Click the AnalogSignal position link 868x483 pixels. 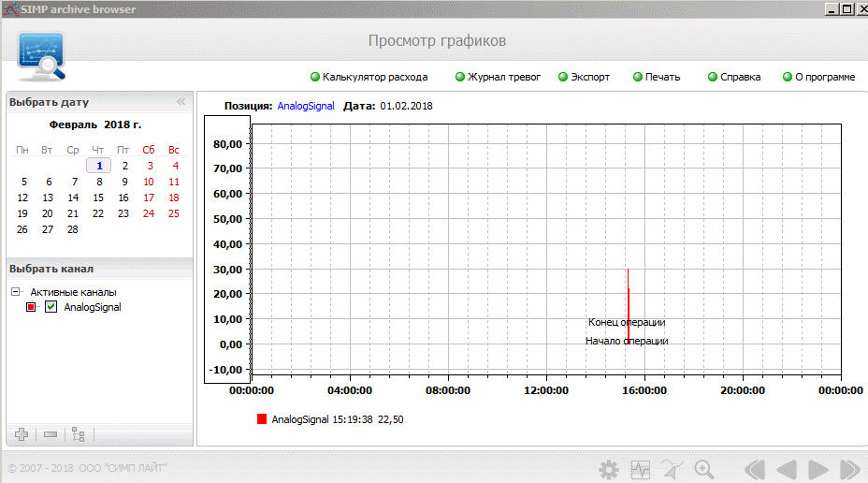[306, 106]
